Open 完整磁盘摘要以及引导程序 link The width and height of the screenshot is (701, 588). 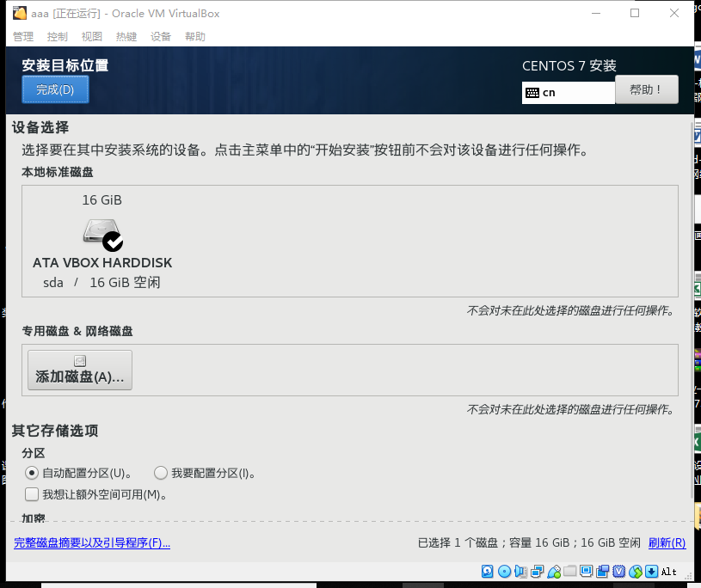coord(91,543)
